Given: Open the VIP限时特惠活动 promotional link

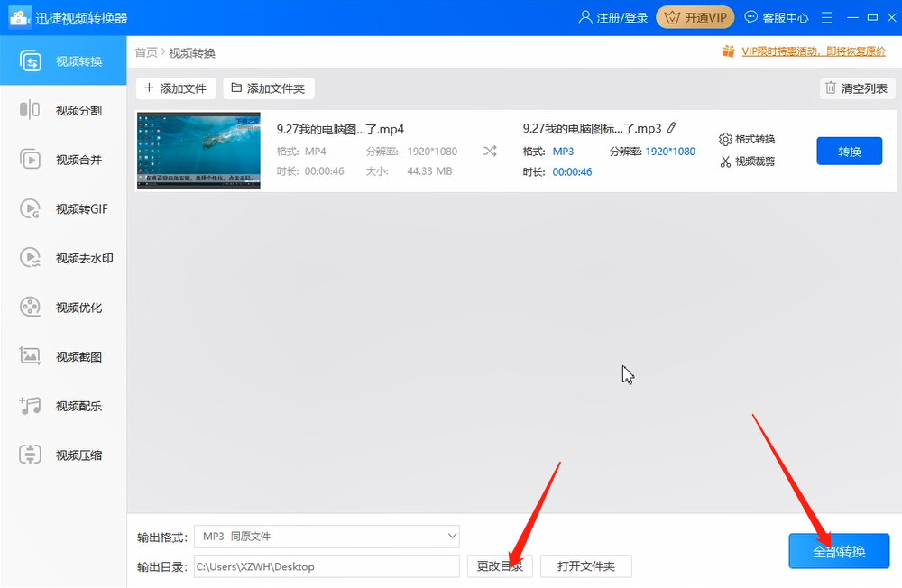Looking at the screenshot, I should 814,51.
